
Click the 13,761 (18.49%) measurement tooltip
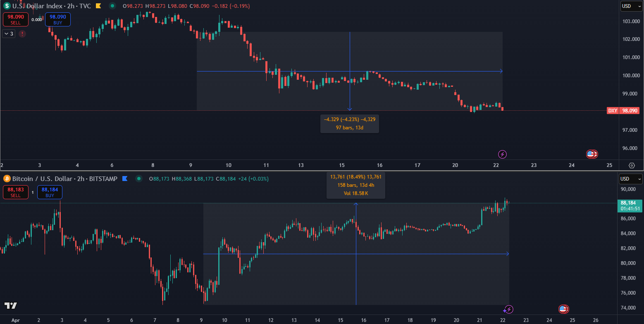tap(356, 185)
